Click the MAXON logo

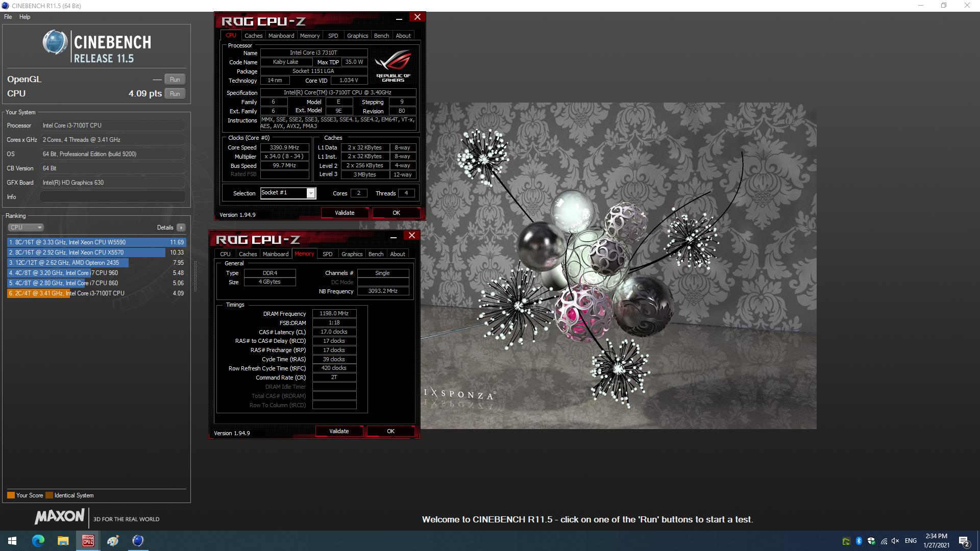coord(60,516)
